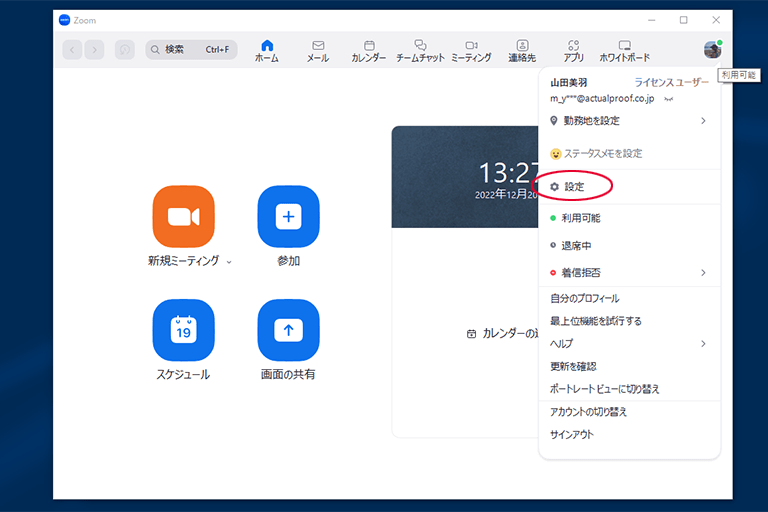The height and width of the screenshot is (512, 768).
Task: Open the アプリ tab
Action: pos(574,51)
